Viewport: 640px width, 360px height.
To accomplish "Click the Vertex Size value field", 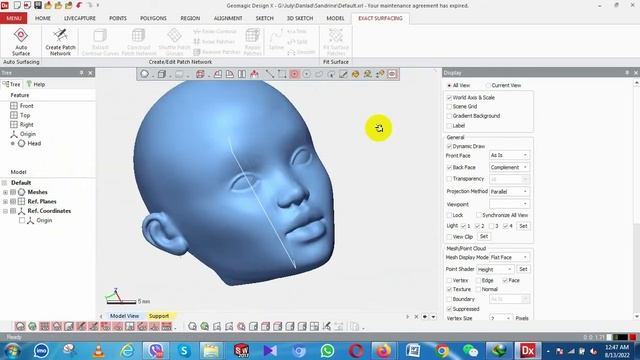I will [501, 318].
